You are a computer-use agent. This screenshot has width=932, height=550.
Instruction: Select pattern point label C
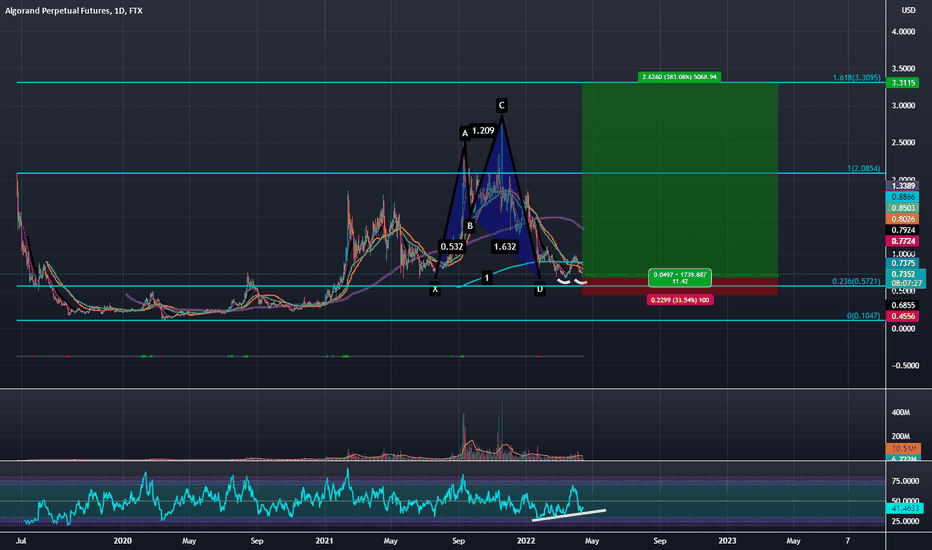pyautogui.click(x=502, y=105)
